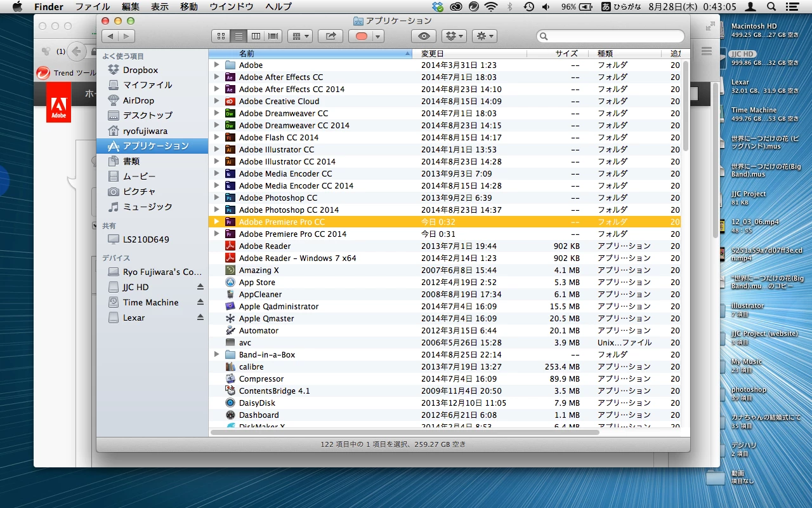Switch Finder to column view

pyautogui.click(x=256, y=36)
